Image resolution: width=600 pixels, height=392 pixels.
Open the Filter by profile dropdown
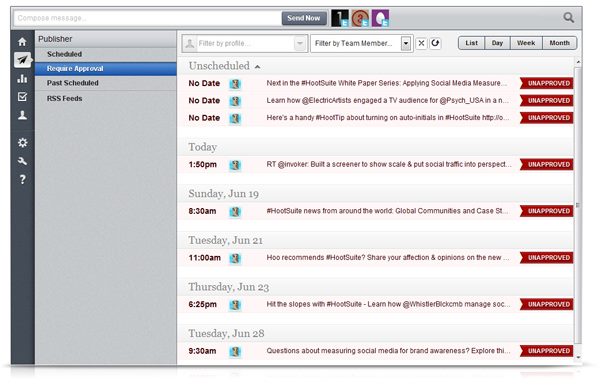coord(245,43)
